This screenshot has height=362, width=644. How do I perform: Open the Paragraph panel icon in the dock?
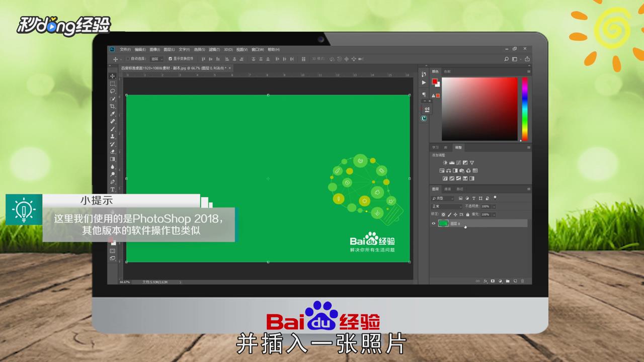click(424, 94)
